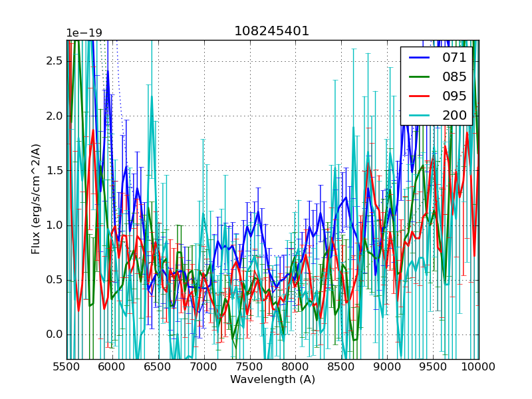Click the 2.5 y-axis tick label
Viewport: 532px width, 399px height.
(x=55, y=61)
